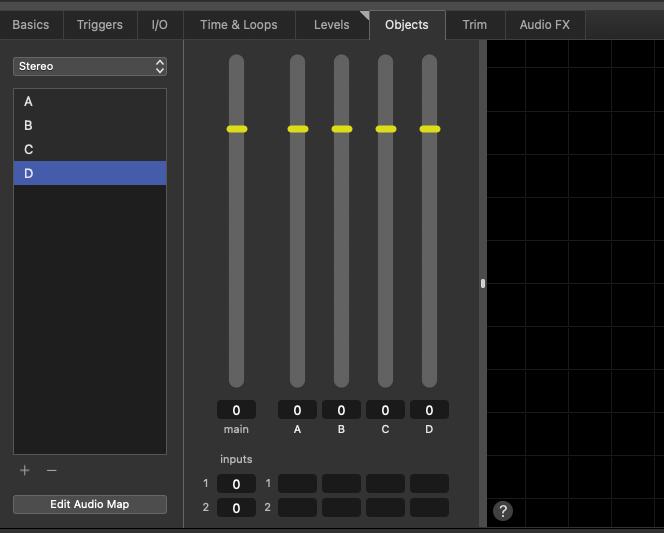Viewport: 664px width, 533px height.
Task: Click the B fader value field
Action: (341, 410)
